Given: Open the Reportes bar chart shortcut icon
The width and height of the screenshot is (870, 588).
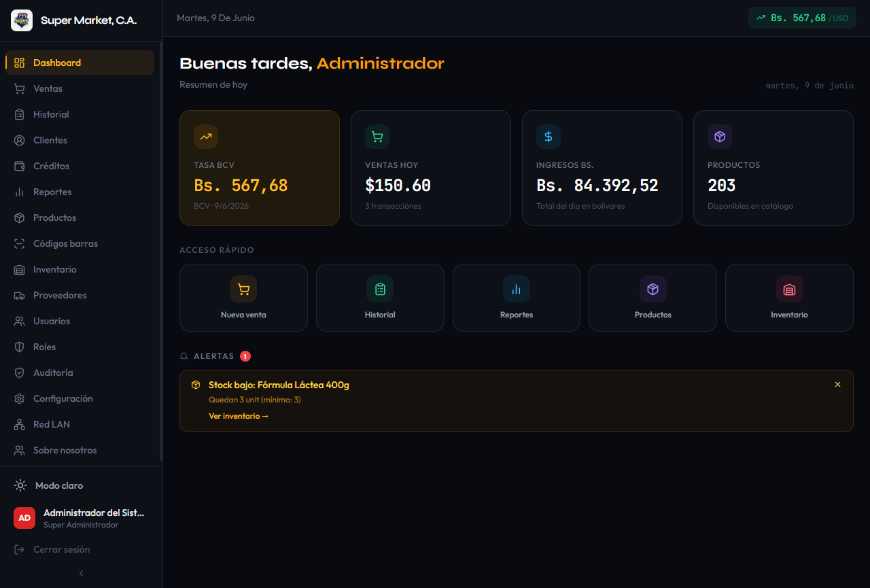Looking at the screenshot, I should [x=517, y=289].
